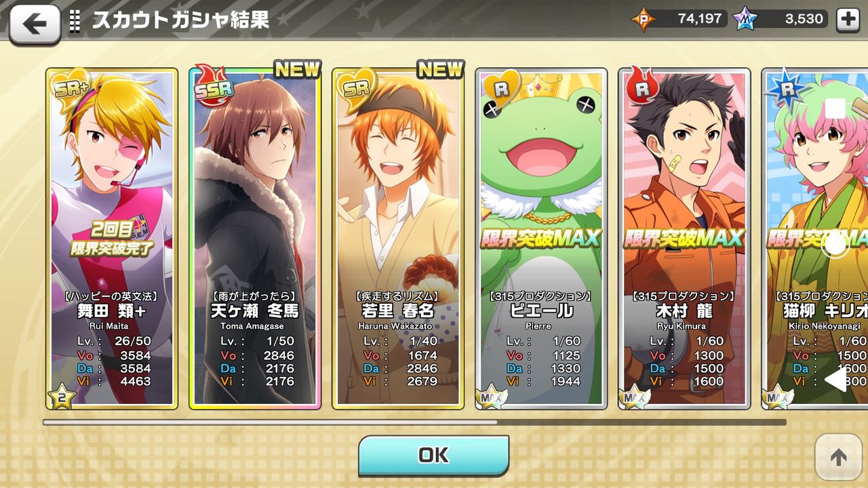This screenshot has height=488, width=868.
Task: Tap the SR+ heart badge on Rui Maita
Action: point(69,86)
